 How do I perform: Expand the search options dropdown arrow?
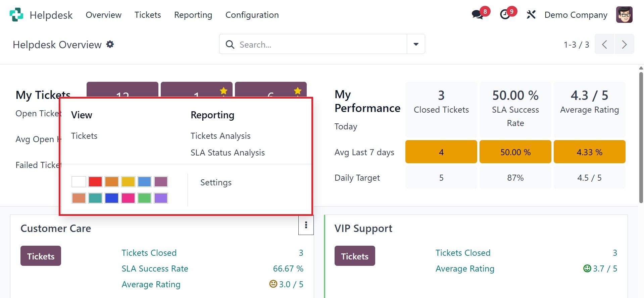pos(416,44)
